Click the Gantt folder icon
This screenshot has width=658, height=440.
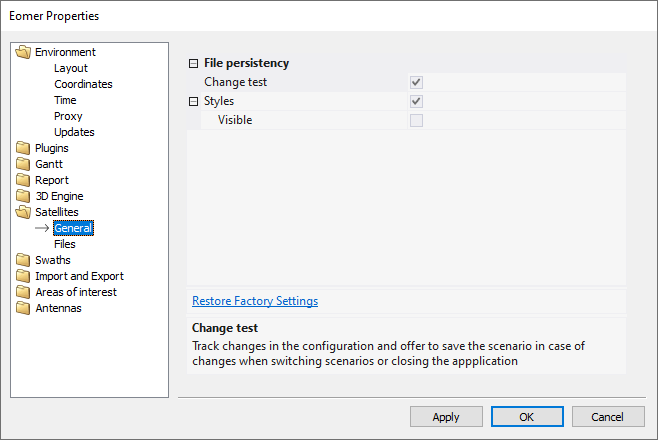[x=24, y=164]
